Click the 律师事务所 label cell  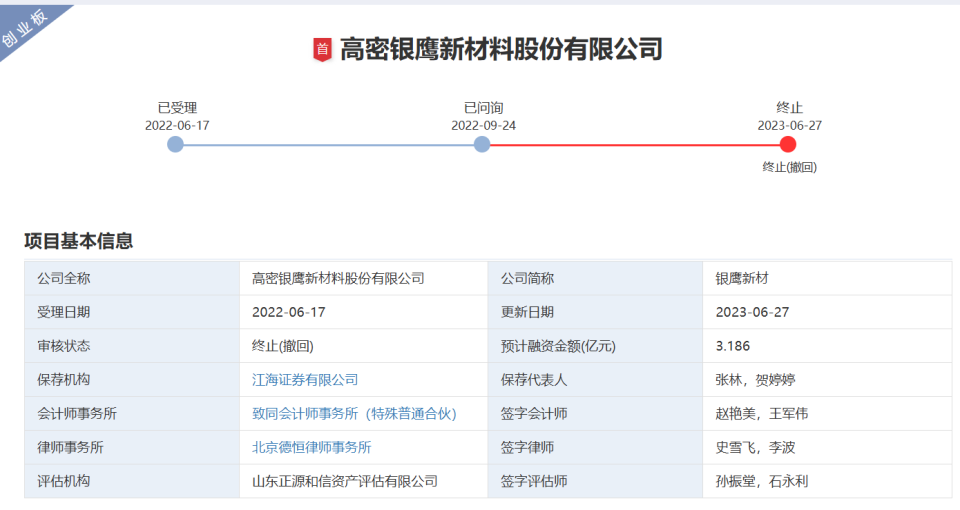(132, 447)
